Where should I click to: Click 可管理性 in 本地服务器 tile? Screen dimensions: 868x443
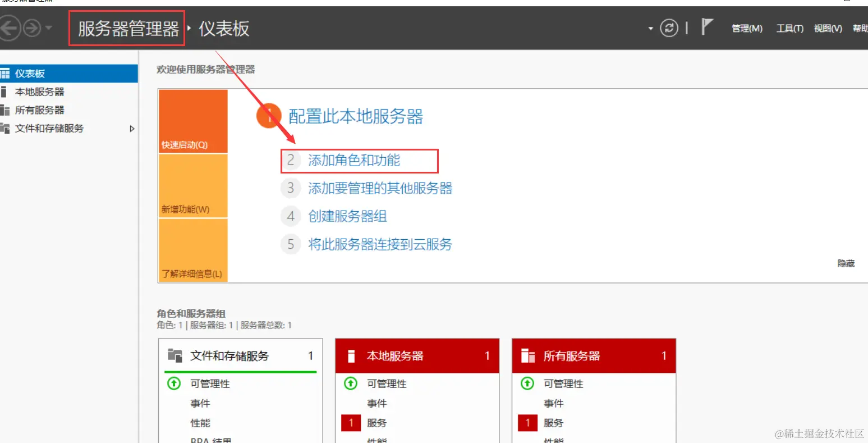click(387, 383)
